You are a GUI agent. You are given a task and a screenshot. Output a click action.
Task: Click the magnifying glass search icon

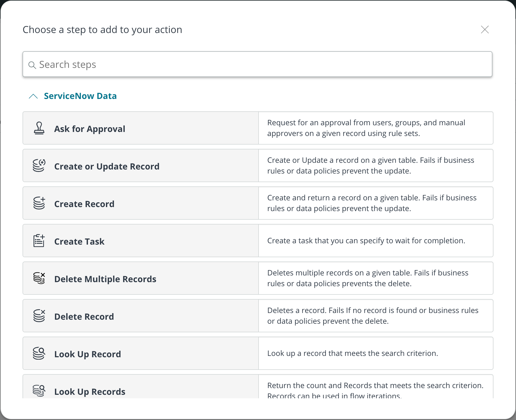pos(32,65)
